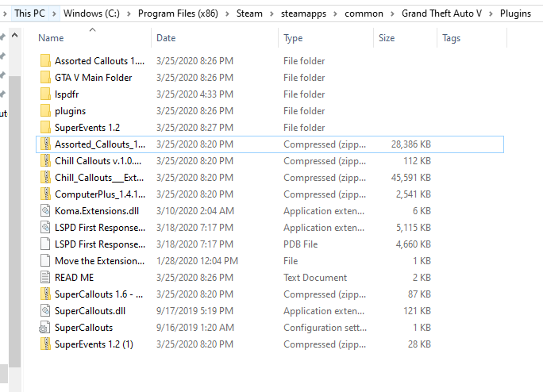The width and height of the screenshot is (543, 392).
Task: Sort files by the Size column
Action: point(387,38)
